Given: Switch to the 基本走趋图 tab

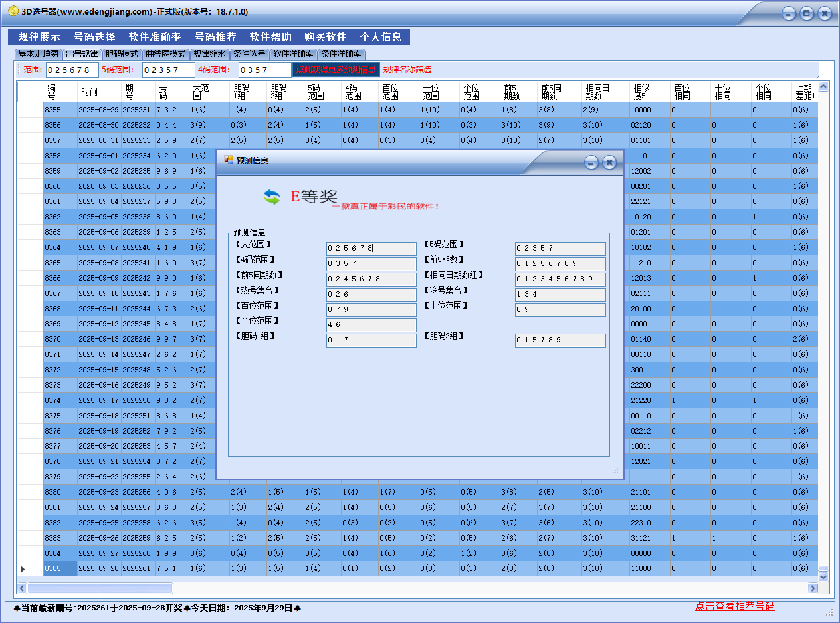Looking at the screenshot, I should coord(38,54).
